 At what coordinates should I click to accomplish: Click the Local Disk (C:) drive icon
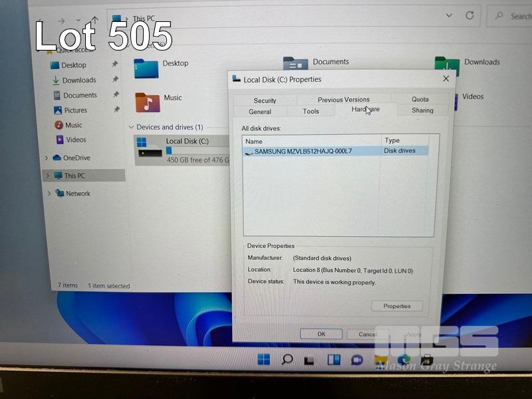149,149
